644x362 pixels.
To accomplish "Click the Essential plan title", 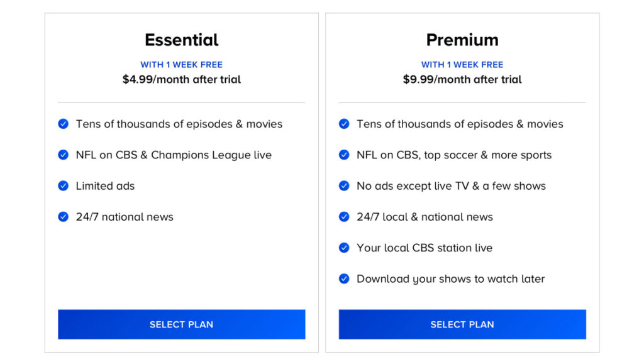I will (x=181, y=40).
